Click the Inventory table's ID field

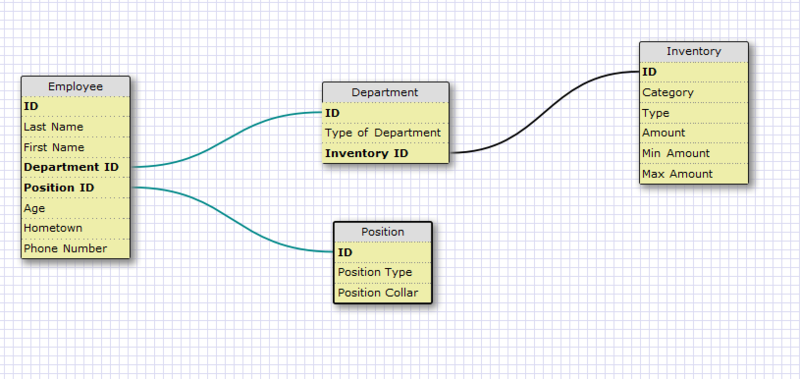pyautogui.click(x=694, y=72)
